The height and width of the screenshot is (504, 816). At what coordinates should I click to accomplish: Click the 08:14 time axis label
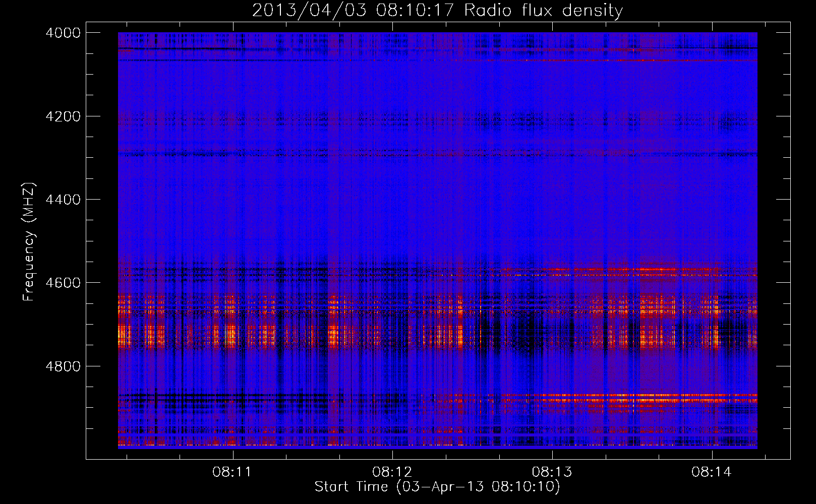pos(712,472)
